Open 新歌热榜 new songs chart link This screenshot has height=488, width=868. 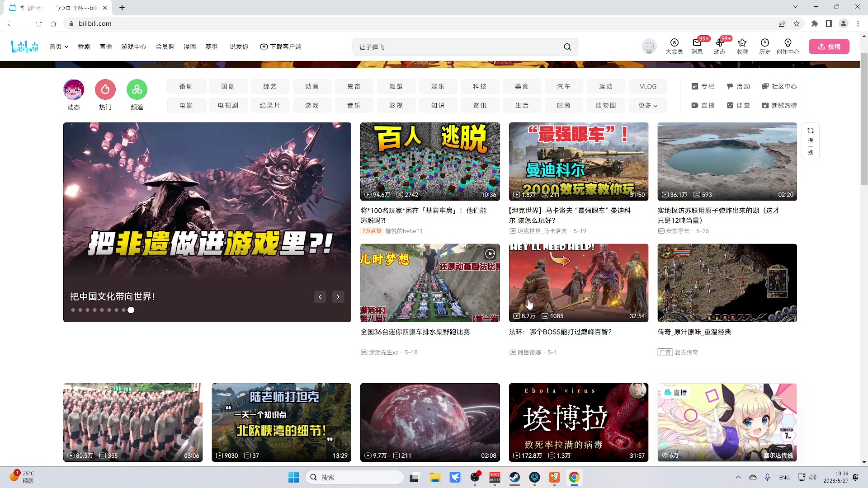pyautogui.click(x=779, y=105)
